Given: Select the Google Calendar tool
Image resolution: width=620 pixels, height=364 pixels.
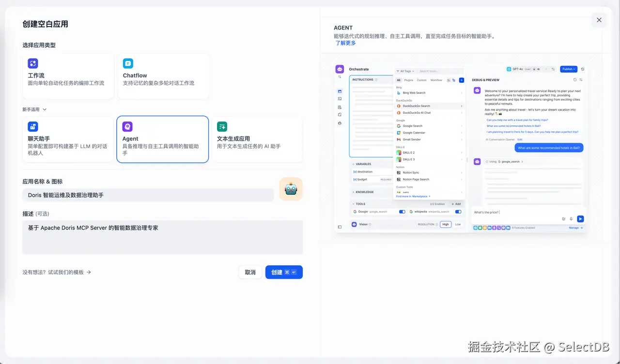Looking at the screenshot, I should (414, 133).
